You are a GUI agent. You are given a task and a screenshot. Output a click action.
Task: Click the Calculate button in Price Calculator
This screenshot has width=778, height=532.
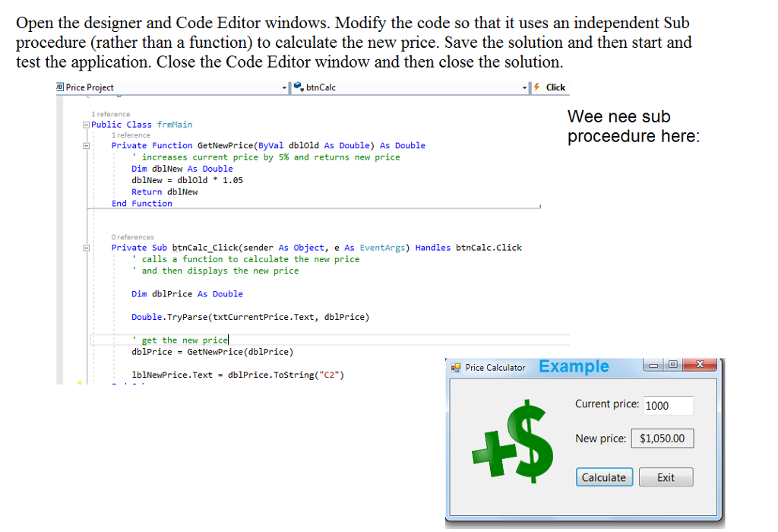604,477
